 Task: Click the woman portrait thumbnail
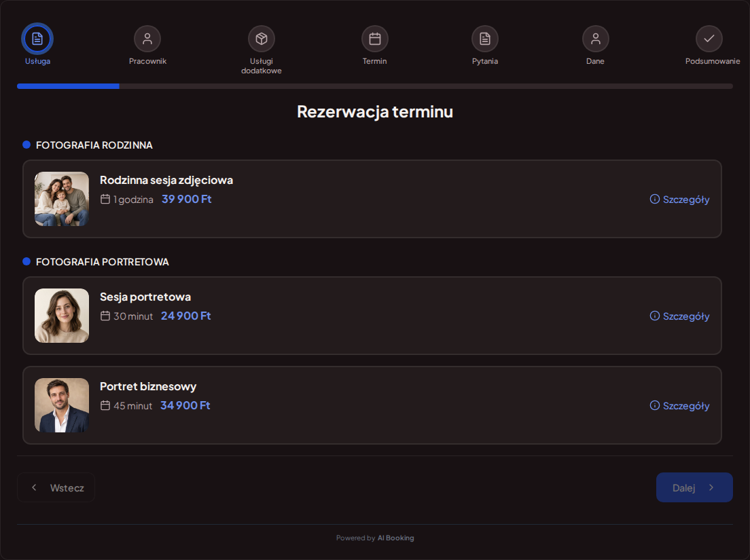click(62, 316)
